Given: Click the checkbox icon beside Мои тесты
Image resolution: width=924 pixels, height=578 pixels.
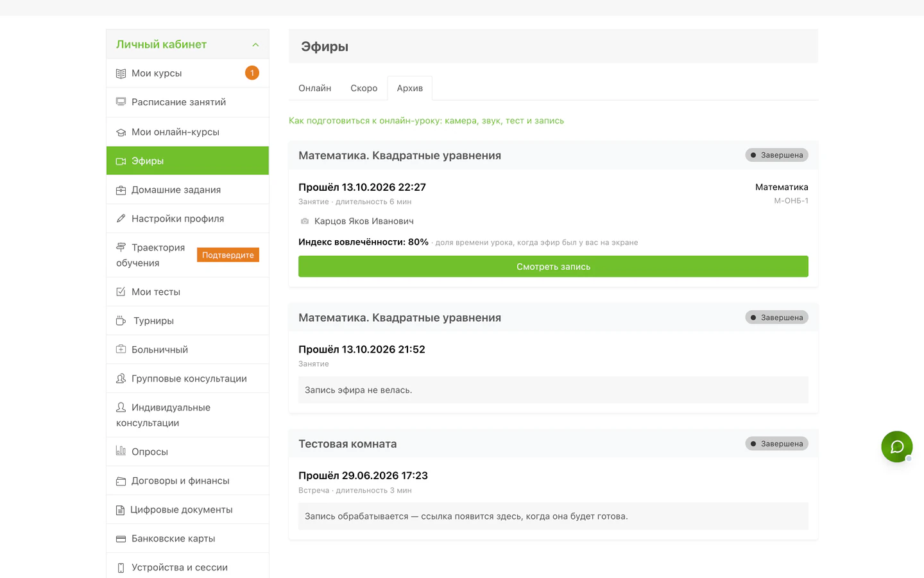Looking at the screenshot, I should pos(121,292).
